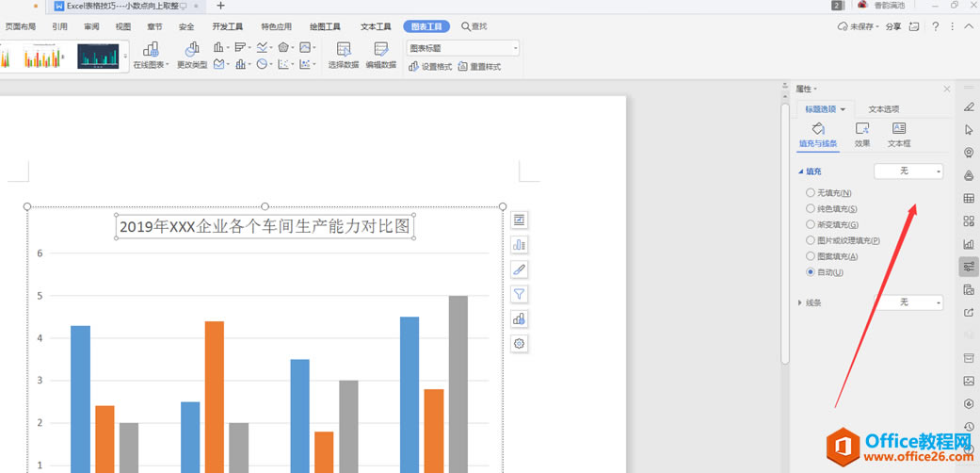Switch to 文本选项 text options tab

pos(884,109)
